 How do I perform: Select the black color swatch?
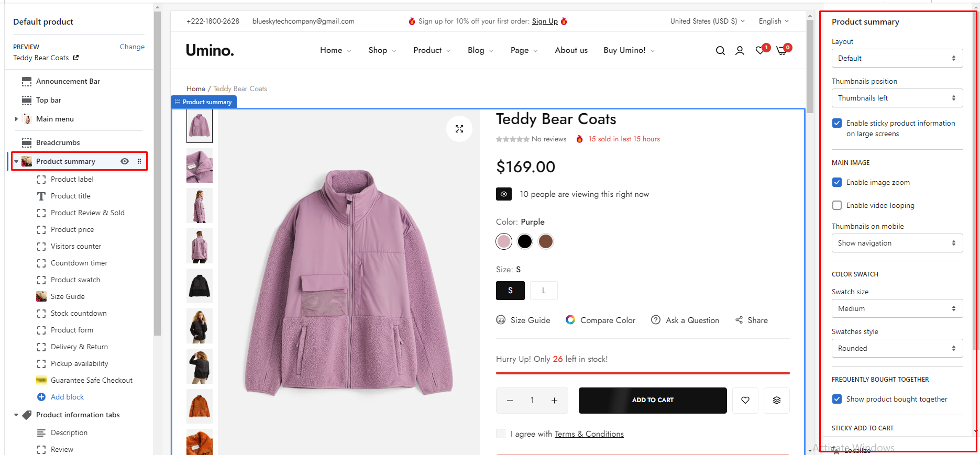(x=524, y=241)
